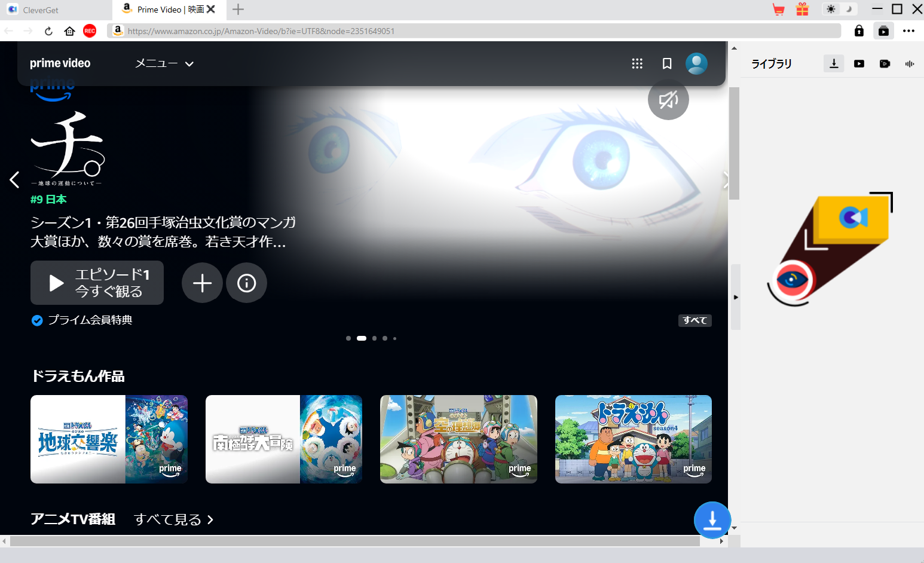Click the blue download floating button
924x563 pixels.
point(712,520)
